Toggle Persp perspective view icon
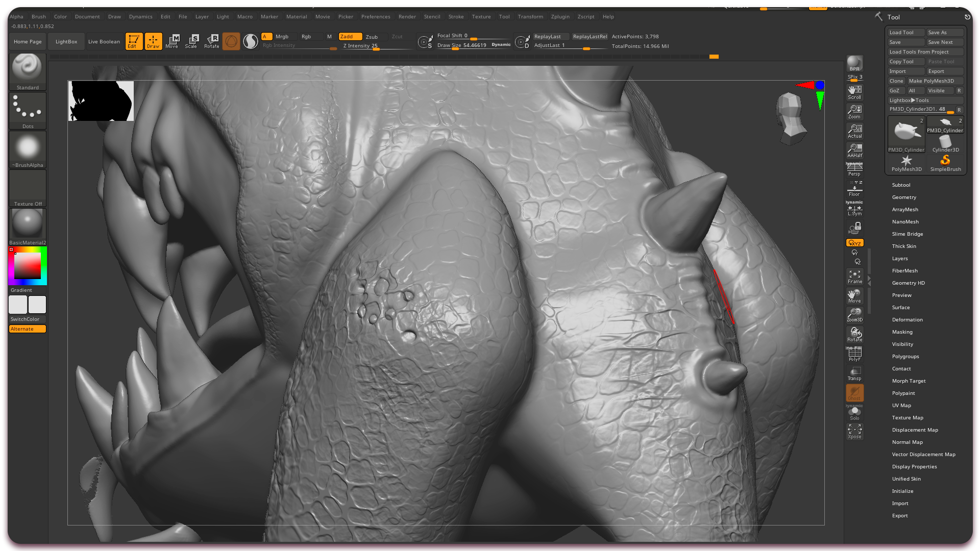This screenshot has height=551, width=980. 854,169
